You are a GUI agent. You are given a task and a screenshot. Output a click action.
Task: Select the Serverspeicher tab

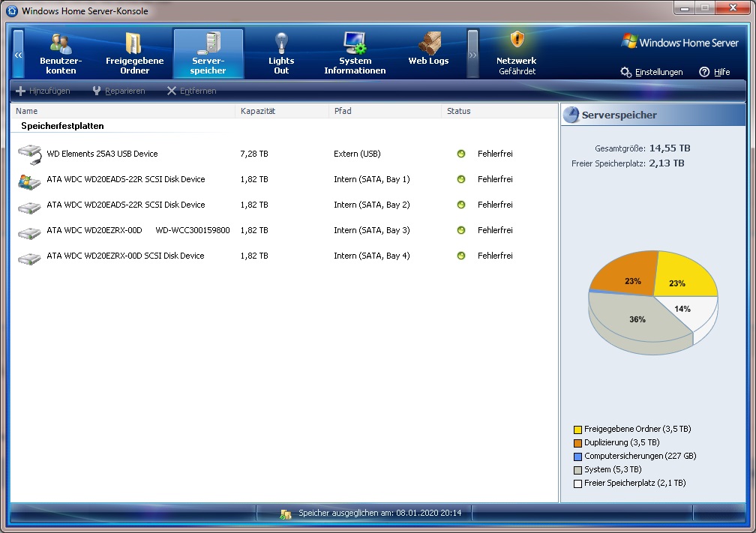(208, 53)
